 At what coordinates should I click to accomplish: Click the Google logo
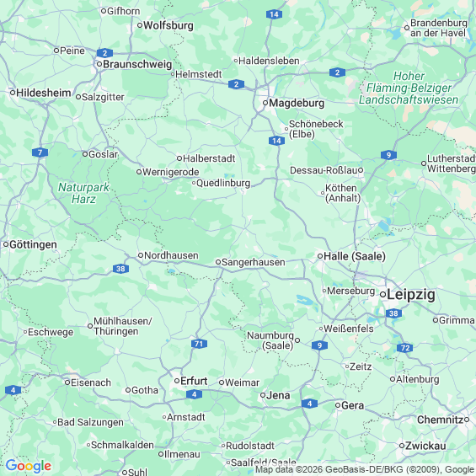[x=29, y=466]
